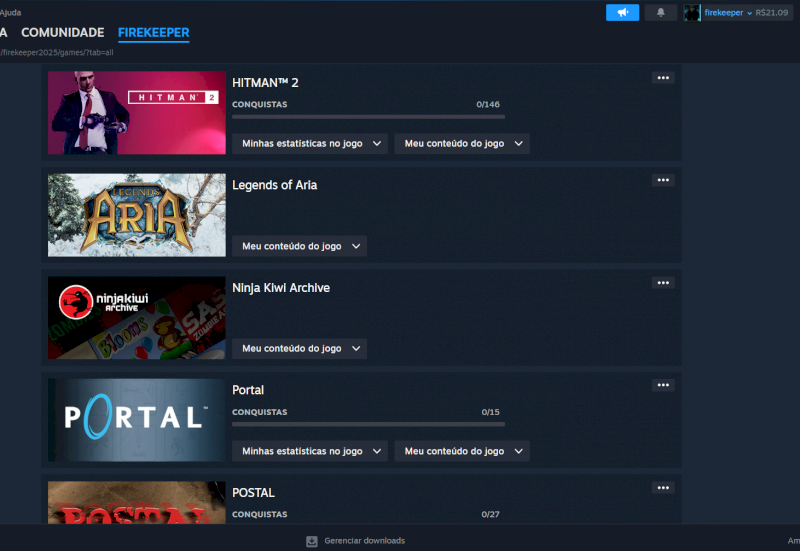800x551 pixels.
Task: Expand Portal 'Minhas estatísticas no jogo' dropdown
Action: (310, 451)
